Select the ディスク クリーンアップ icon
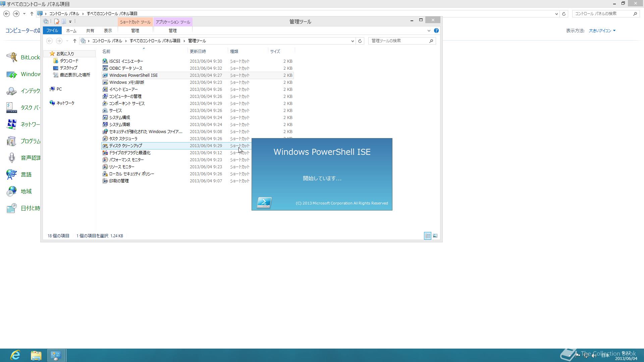This screenshot has width=644, height=362. pos(105,146)
